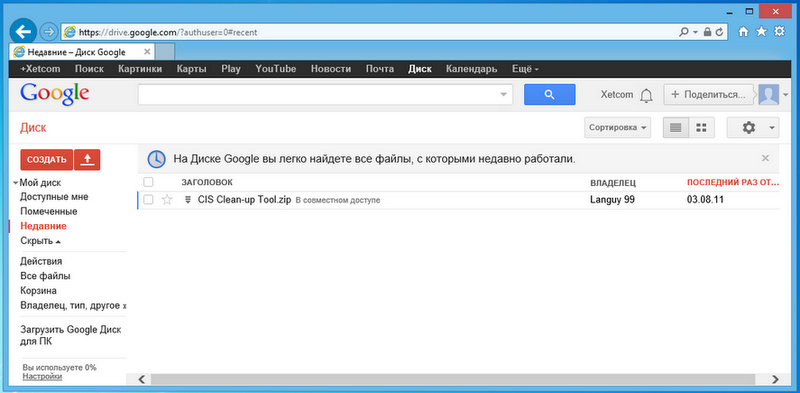This screenshot has height=393, width=800.
Task: Open the Настройки storage link
Action: tap(42, 377)
